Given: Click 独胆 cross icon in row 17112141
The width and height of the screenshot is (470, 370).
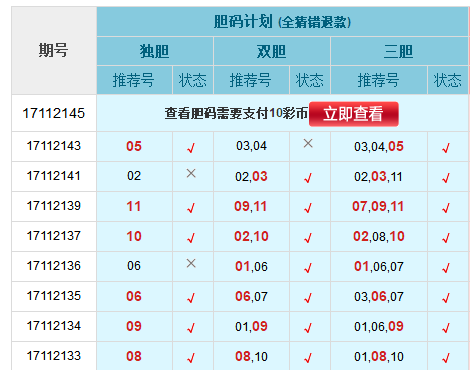Looking at the screenshot, I should point(191,173).
